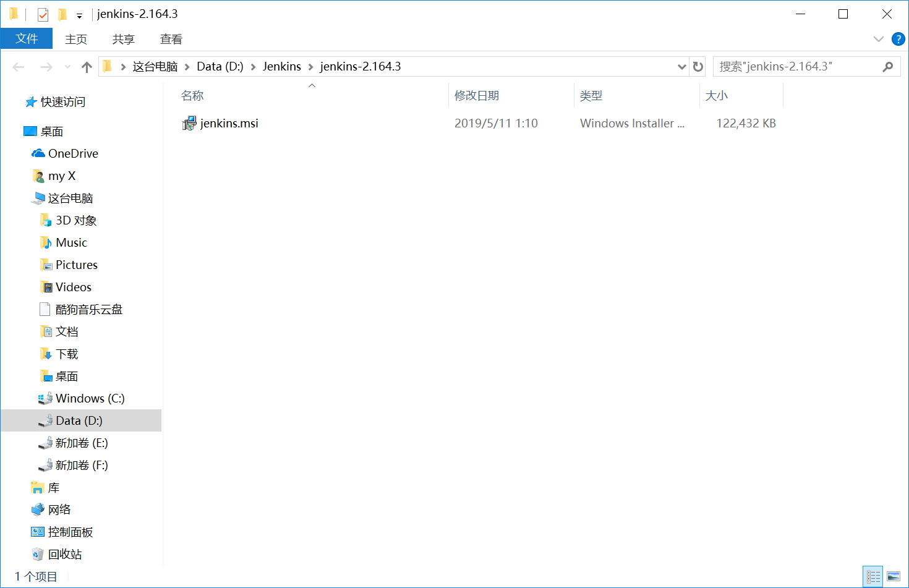Click Data (D:) breadcrumb in address bar
Image resolution: width=909 pixels, height=588 pixels.
[220, 66]
